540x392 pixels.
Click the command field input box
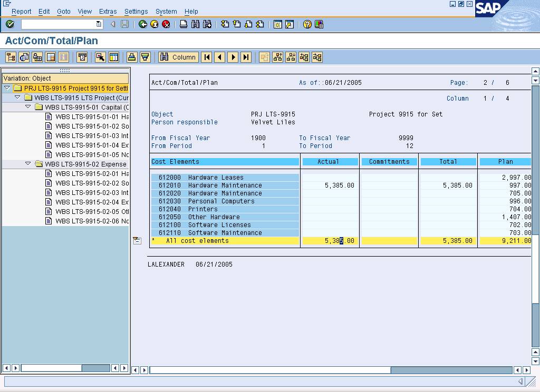tap(58, 24)
